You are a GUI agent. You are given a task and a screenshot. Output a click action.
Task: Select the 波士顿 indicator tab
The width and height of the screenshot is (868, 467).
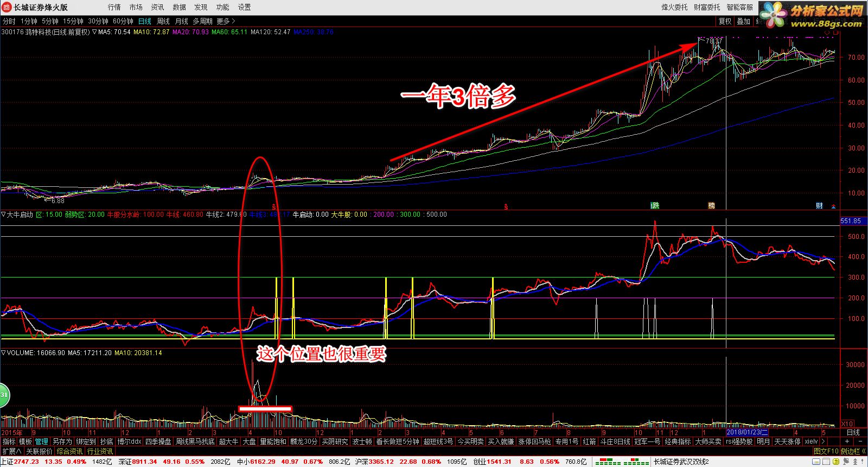361,441
